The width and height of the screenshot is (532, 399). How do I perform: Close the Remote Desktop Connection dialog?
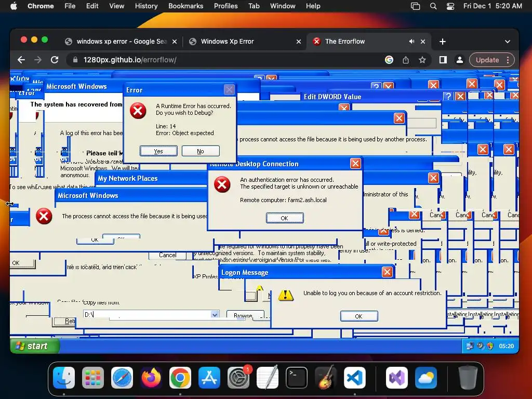pos(355,164)
